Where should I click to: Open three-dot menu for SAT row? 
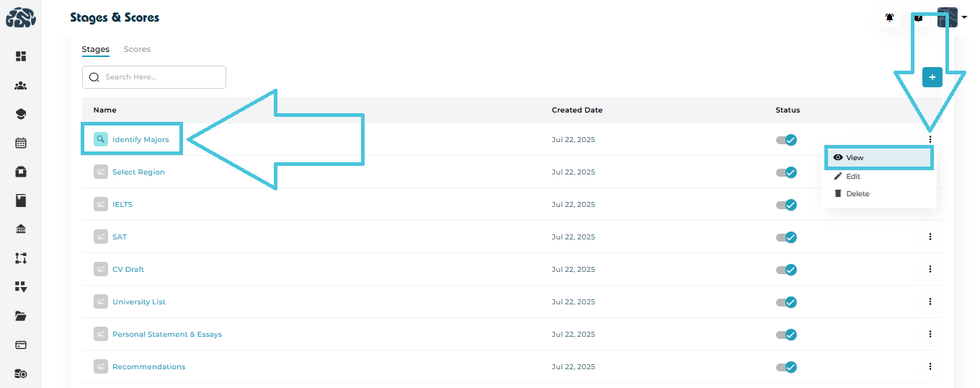click(x=930, y=237)
